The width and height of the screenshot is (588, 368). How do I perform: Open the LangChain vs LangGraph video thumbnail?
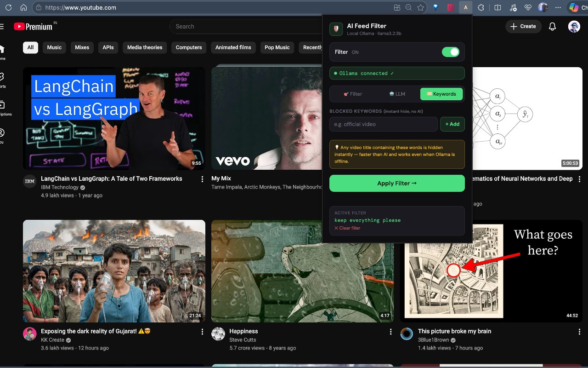click(114, 118)
